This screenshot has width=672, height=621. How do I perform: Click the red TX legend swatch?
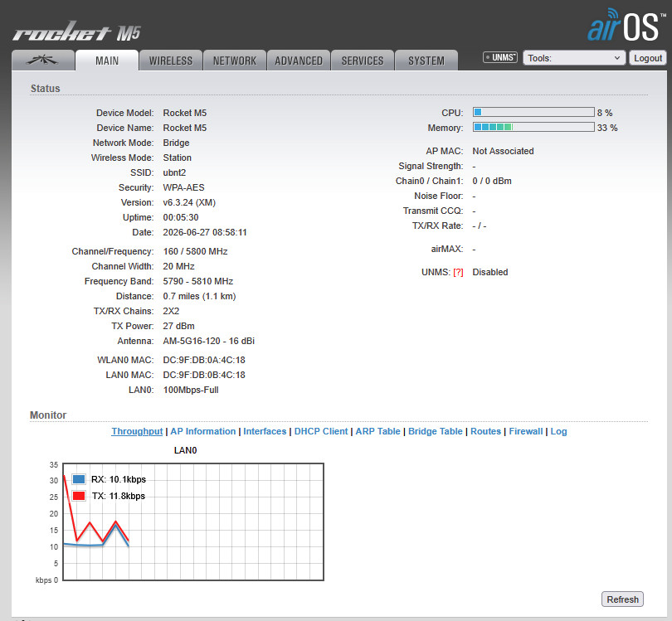coord(79,496)
